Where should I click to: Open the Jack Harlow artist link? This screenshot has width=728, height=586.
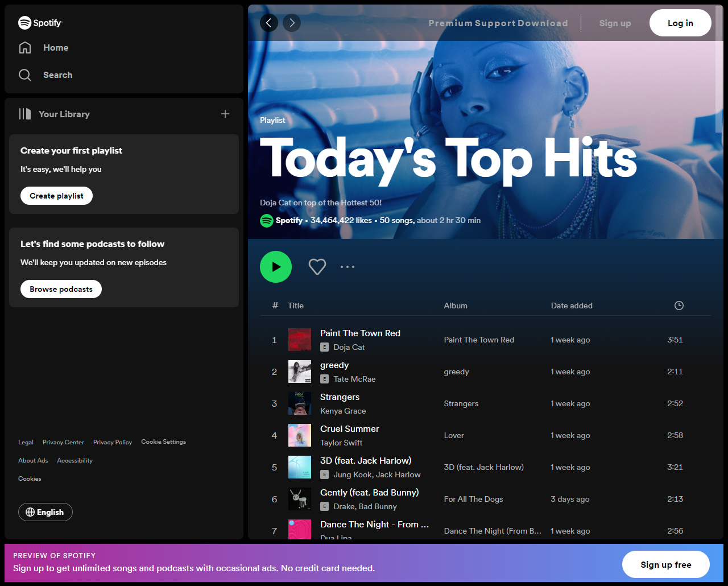[398, 474]
